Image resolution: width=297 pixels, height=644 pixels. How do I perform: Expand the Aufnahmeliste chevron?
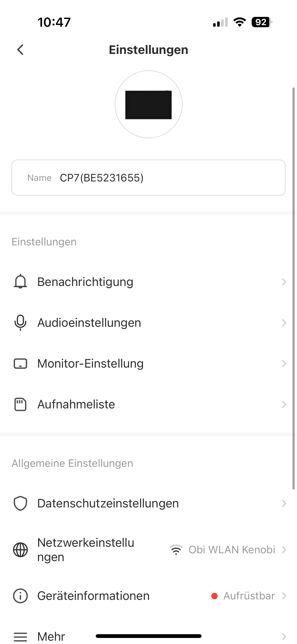pos(284,404)
